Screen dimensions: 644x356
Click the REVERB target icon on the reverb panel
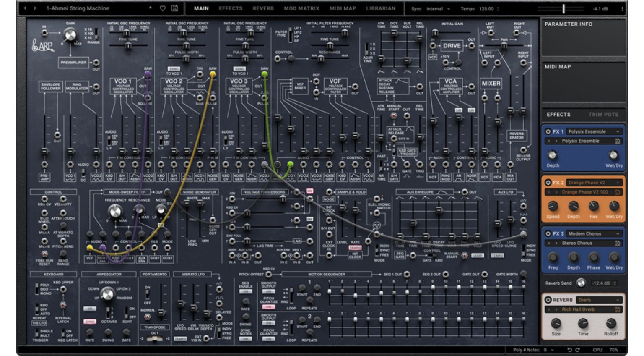[x=548, y=300]
